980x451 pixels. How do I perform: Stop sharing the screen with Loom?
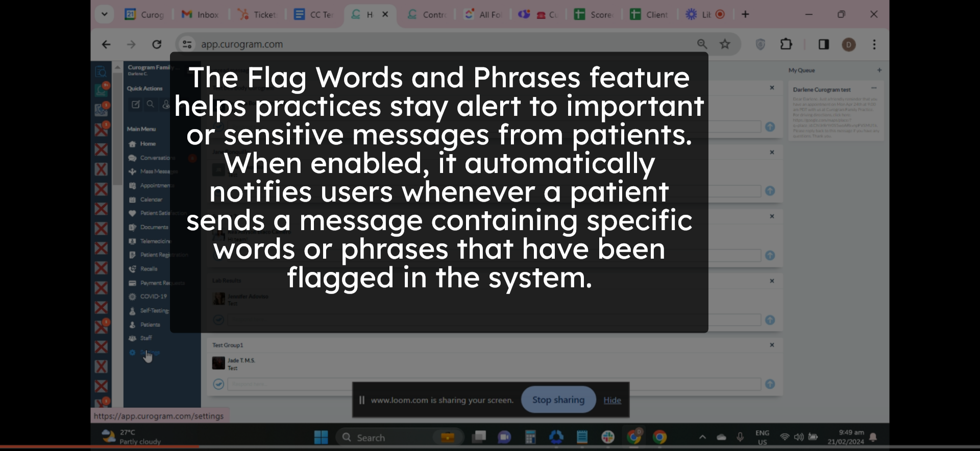tap(558, 400)
